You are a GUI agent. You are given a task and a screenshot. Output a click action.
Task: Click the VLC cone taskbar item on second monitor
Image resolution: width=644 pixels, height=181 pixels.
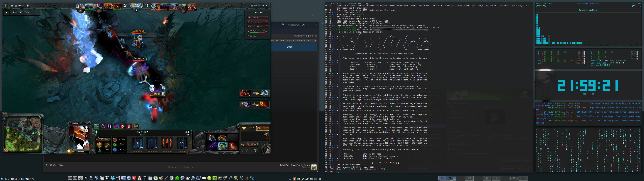tap(523, 178)
